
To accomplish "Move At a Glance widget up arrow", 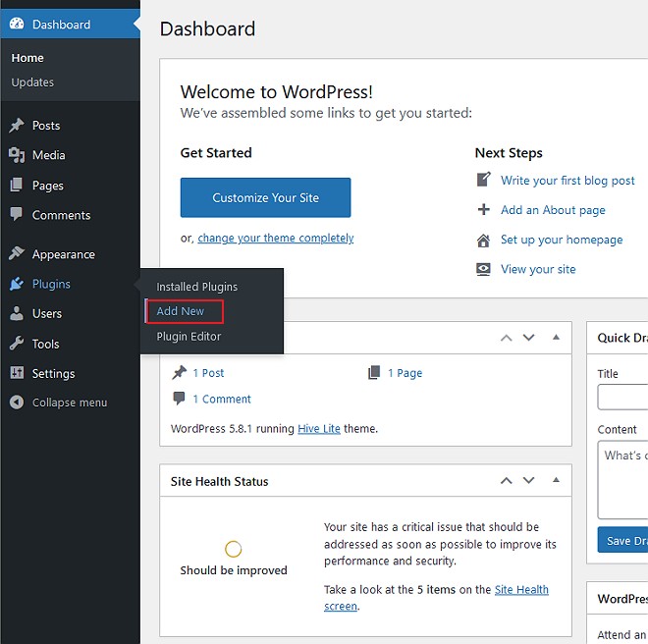I will point(507,338).
